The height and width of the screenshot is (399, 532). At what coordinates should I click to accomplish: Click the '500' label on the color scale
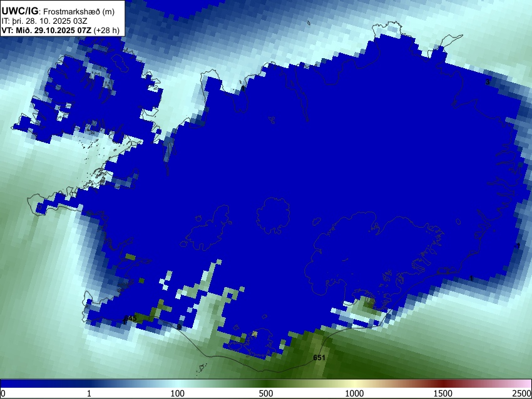pos(265,393)
